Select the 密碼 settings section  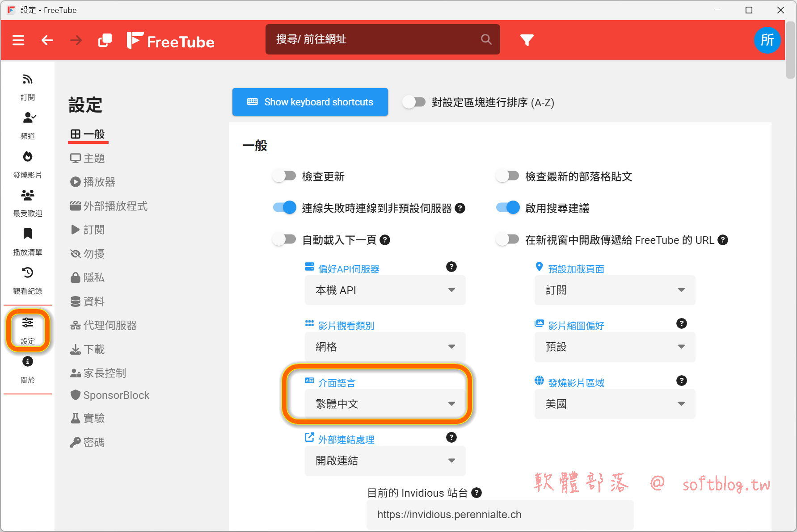click(x=88, y=442)
